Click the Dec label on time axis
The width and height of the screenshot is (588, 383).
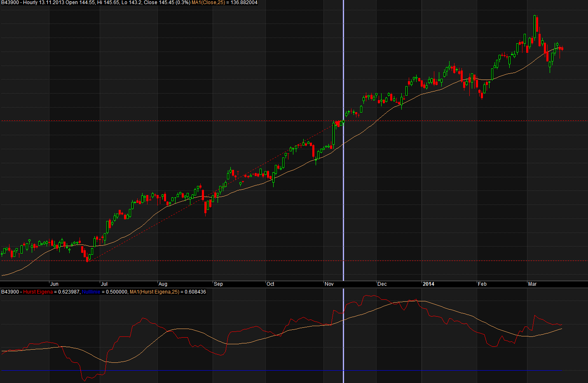382,284
